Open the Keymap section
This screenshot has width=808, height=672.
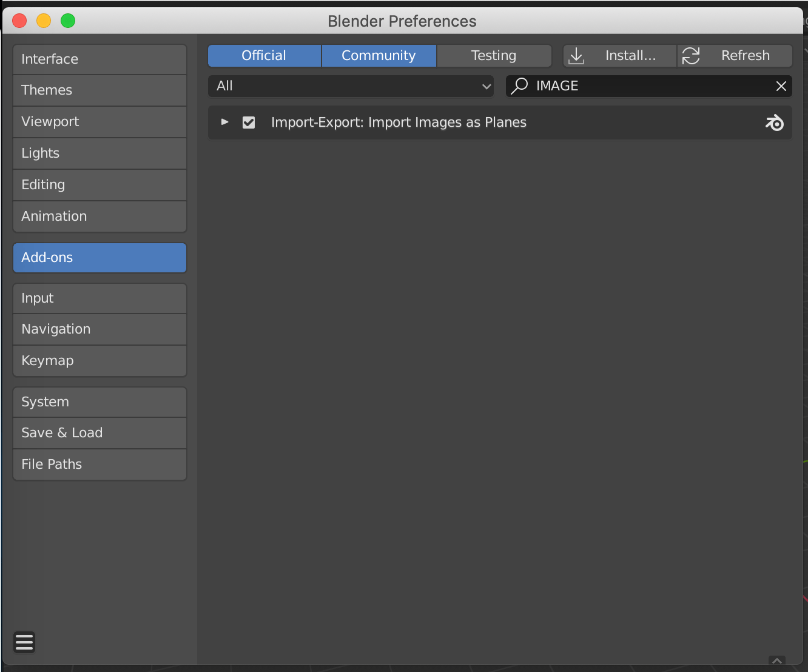click(99, 361)
